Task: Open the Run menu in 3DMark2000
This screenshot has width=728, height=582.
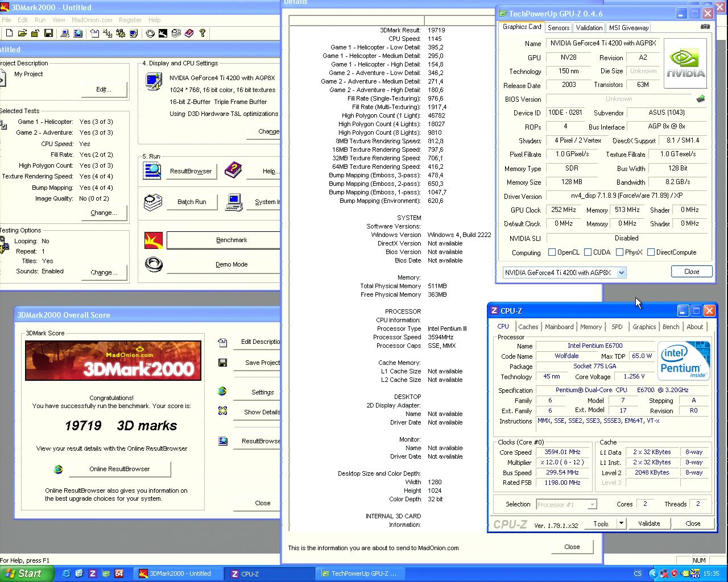Action: [40, 20]
